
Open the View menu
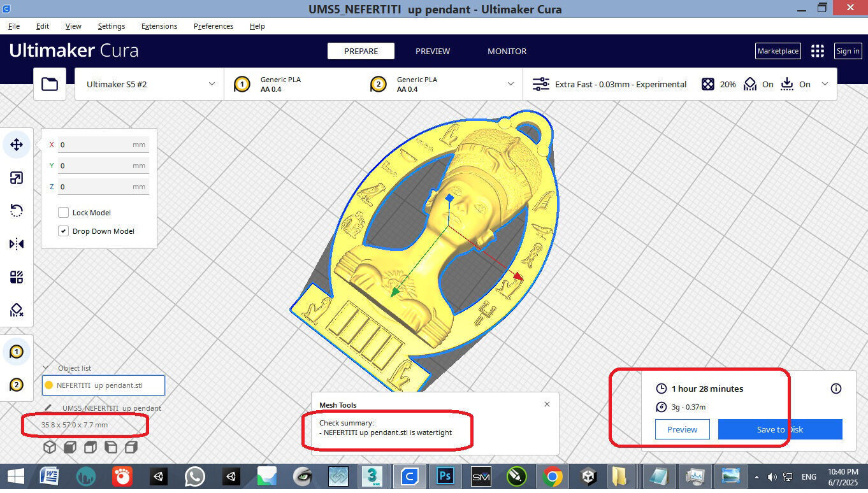(x=73, y=26)
